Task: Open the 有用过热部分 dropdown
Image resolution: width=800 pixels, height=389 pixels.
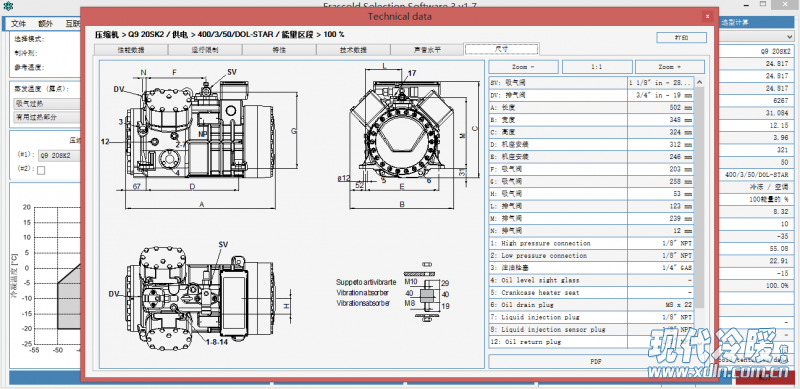Action: tap(47, 117)
